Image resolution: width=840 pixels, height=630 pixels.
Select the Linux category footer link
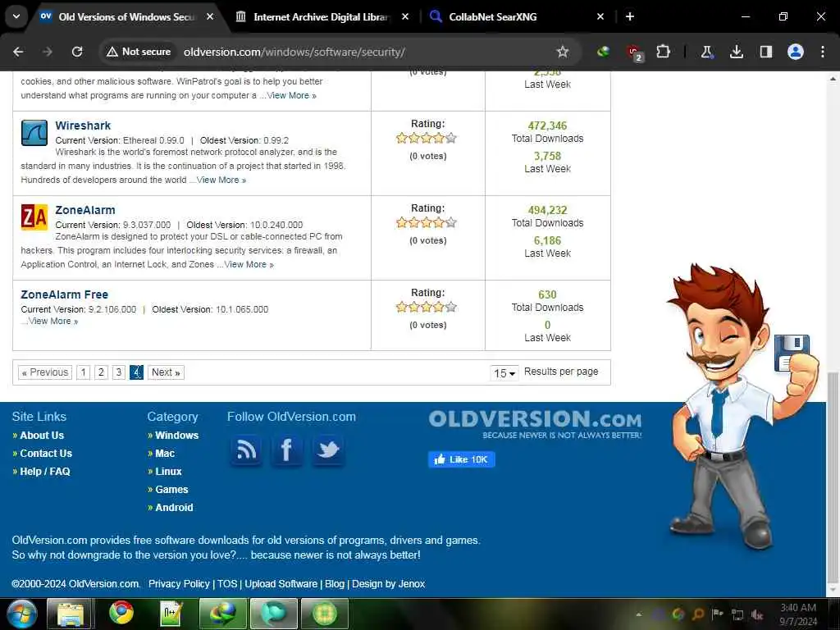pos(168,472)
